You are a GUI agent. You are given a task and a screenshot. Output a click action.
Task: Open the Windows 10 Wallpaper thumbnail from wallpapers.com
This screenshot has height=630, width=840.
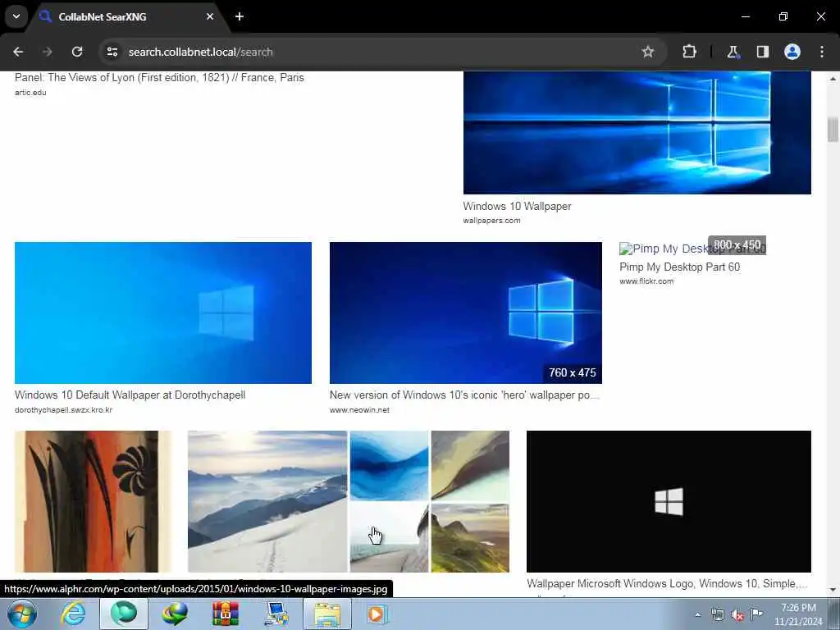click(x=637, y=132)
